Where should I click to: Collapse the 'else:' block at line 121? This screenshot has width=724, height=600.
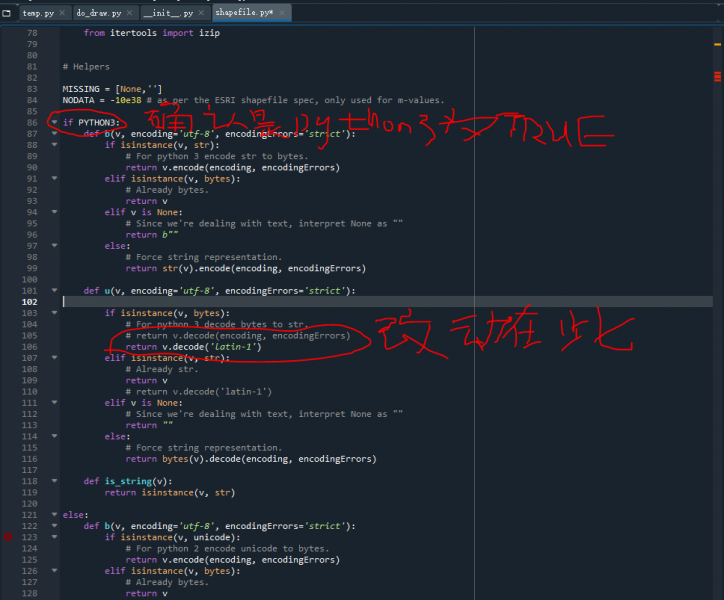54,514
